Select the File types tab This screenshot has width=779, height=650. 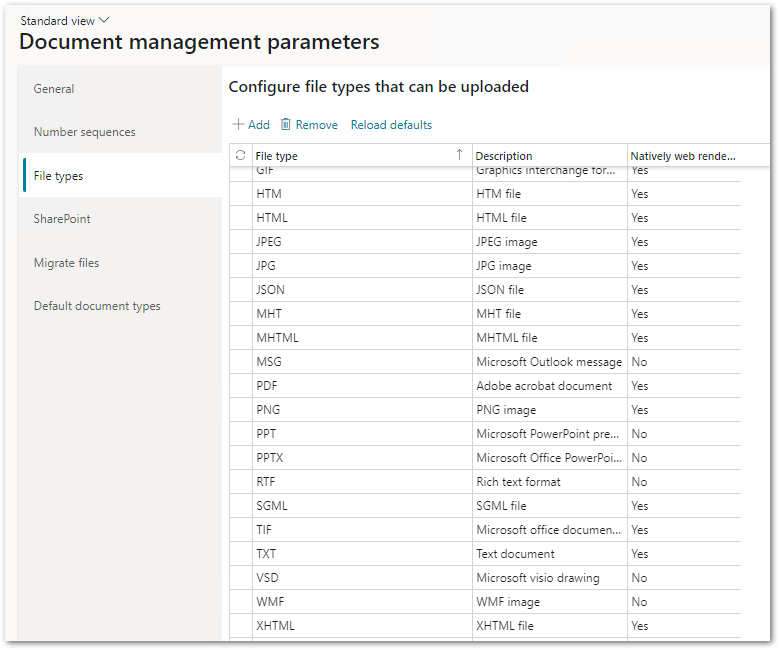(x=58, y=176)
